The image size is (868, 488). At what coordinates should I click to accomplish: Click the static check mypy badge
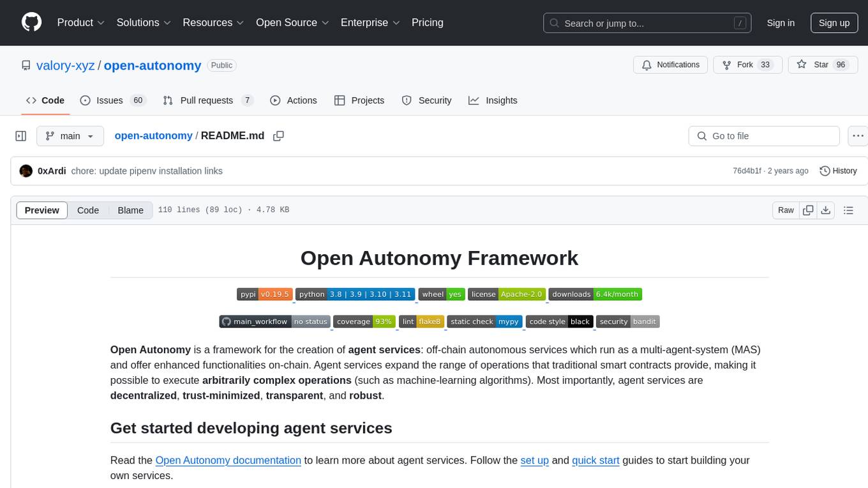485,322
